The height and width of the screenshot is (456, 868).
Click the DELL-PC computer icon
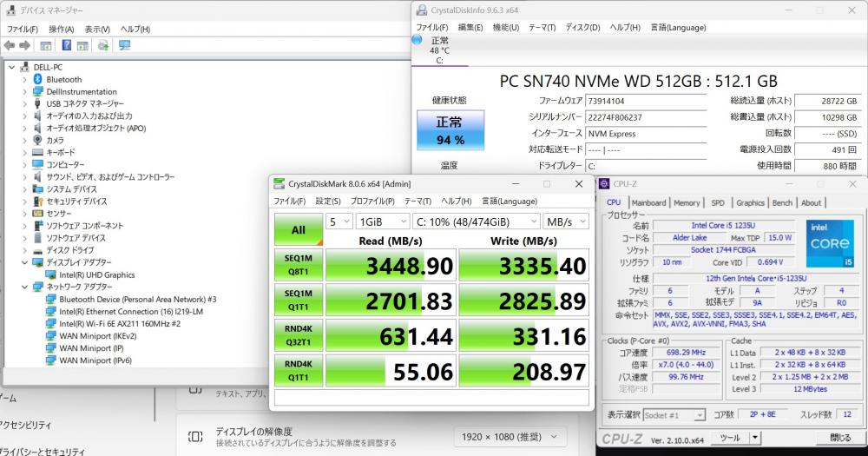[x=25, y=67]
